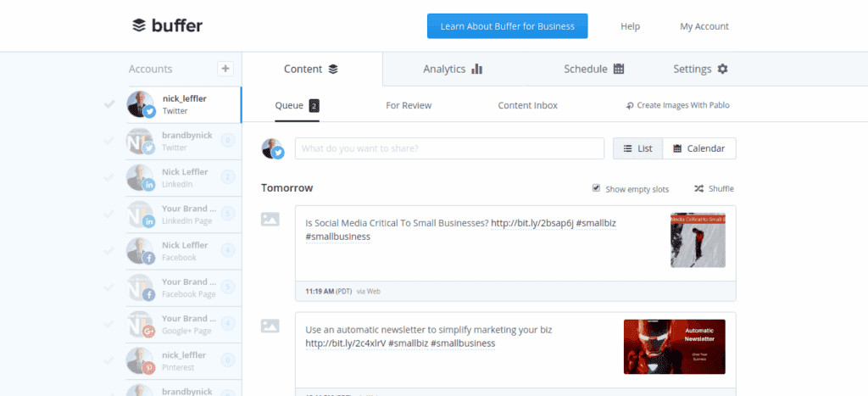Select brandbynick Twitter account
This screenshot has width=868, height=396.
[184, 141]
